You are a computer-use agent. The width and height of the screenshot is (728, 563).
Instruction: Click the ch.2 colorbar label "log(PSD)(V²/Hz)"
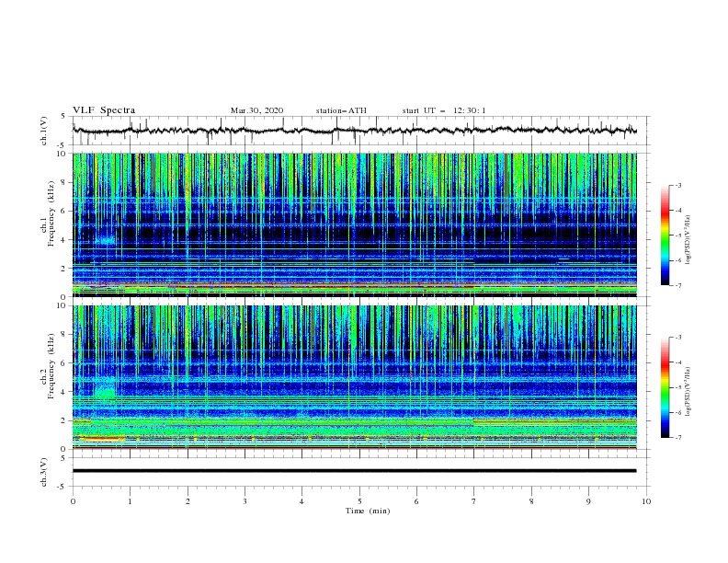click(x=688, y=392)
